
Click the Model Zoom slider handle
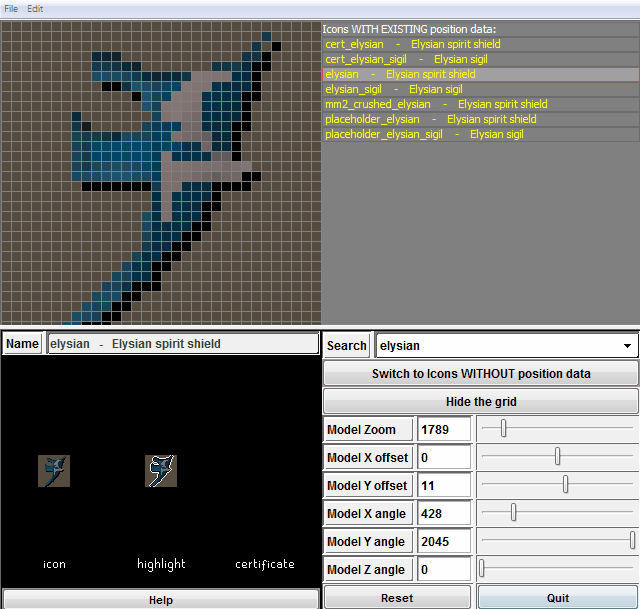(504, 428)
